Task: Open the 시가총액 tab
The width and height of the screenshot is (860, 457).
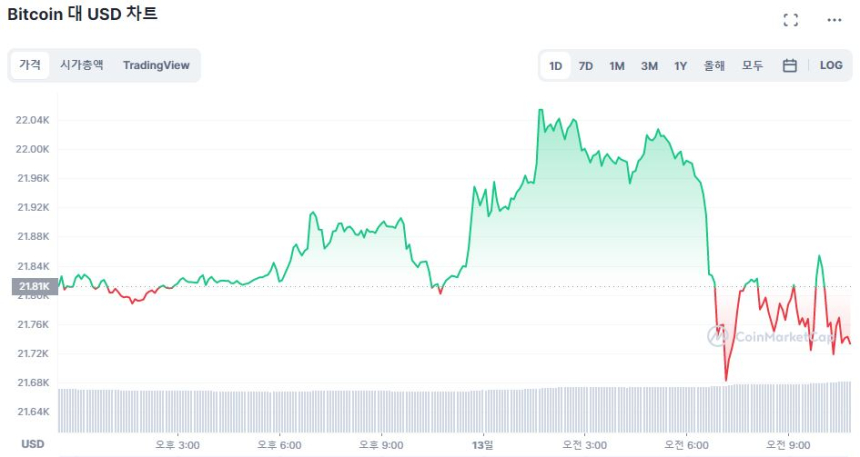Action: pyautogui.click(x=81, y=65)
